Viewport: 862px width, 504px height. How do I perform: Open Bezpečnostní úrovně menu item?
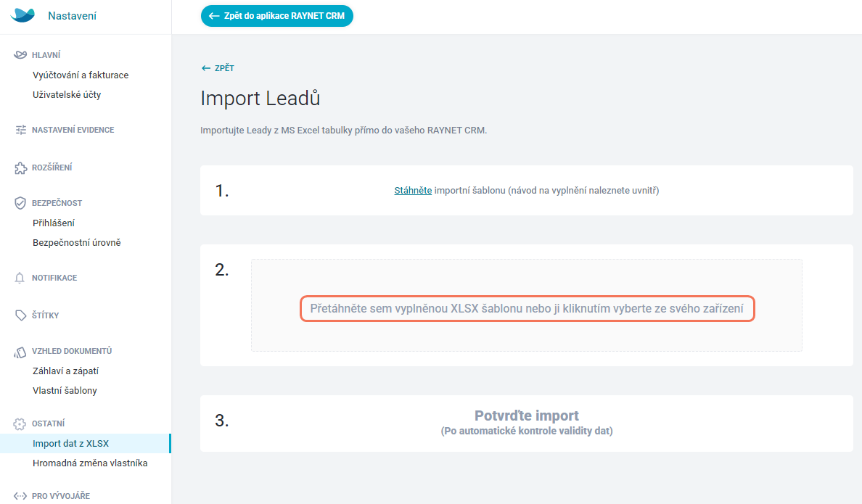(x=76, y=242)
